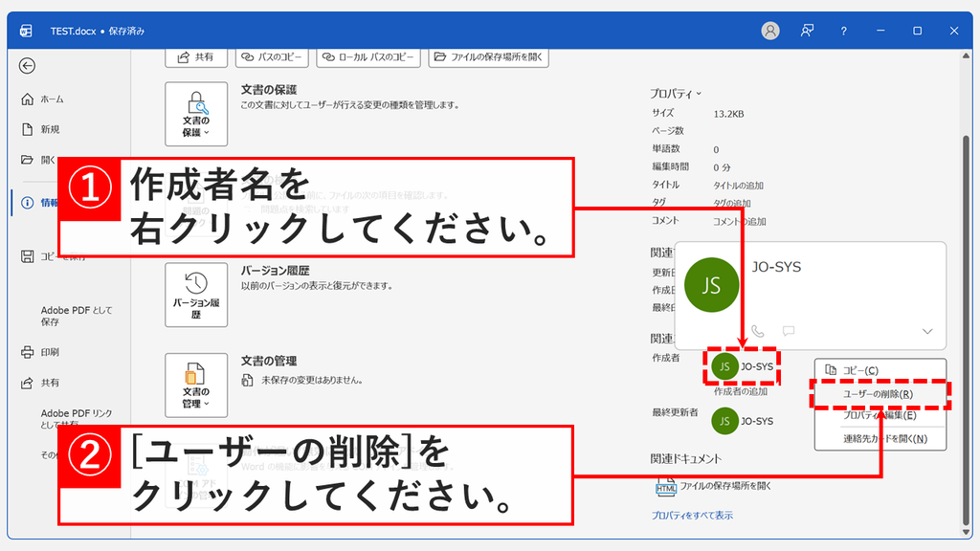Click the HTML file icon under 関連ドキュメント

pyautogui.click(x=666, y=487)
